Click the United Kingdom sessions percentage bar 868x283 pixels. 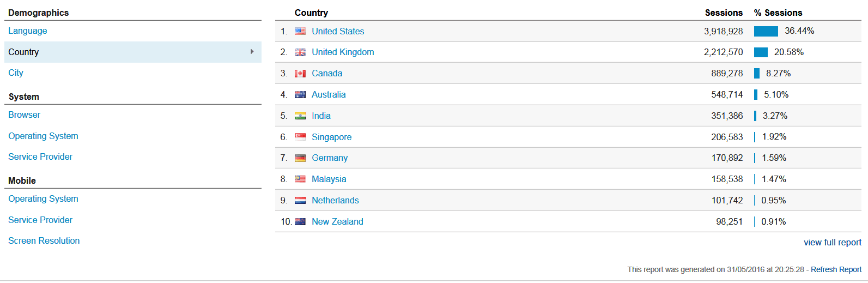761,52
